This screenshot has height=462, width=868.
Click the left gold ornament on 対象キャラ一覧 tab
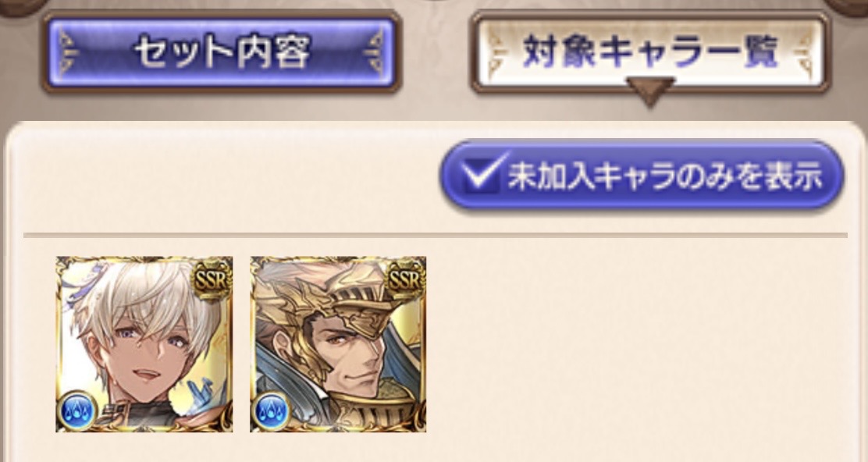pos(498,53)
